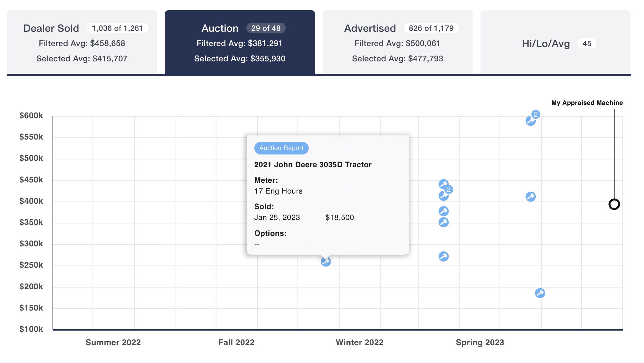Viewport: 644px width, 363px height.
Task: Select the gavel point at roughly $350k
Action: pyautogui.click(x=444, y=223)
